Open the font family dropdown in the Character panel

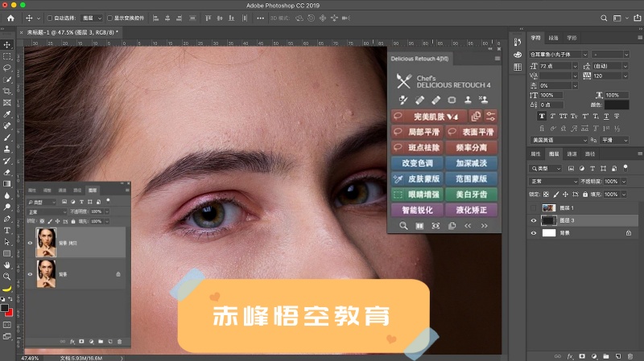[557, 54]
